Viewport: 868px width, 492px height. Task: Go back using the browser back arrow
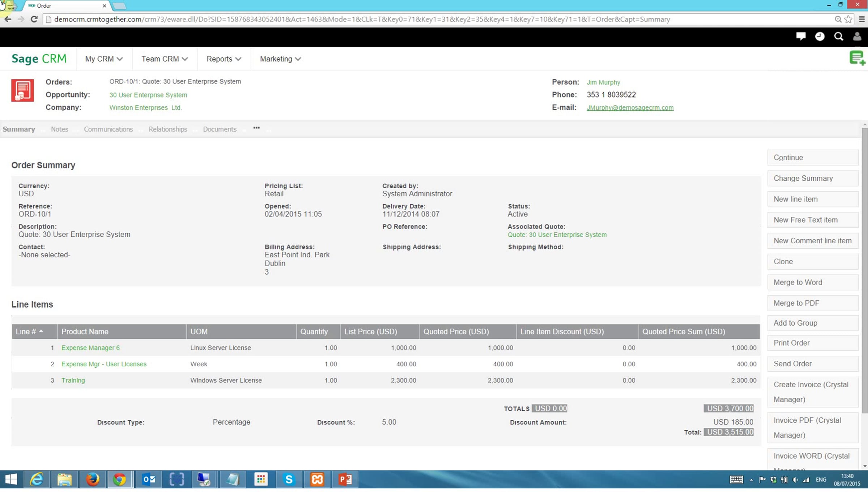click(x=8, y=19)
